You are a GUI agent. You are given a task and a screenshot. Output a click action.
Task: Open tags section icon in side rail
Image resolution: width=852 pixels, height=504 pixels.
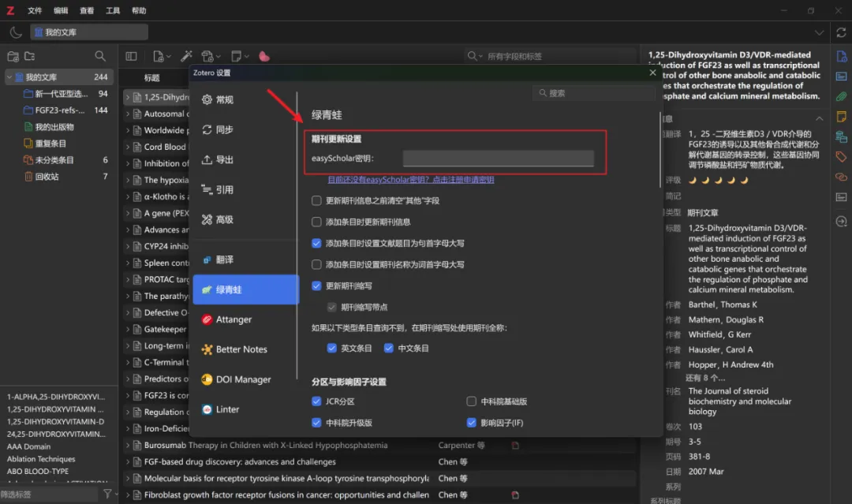click(841, 157)
